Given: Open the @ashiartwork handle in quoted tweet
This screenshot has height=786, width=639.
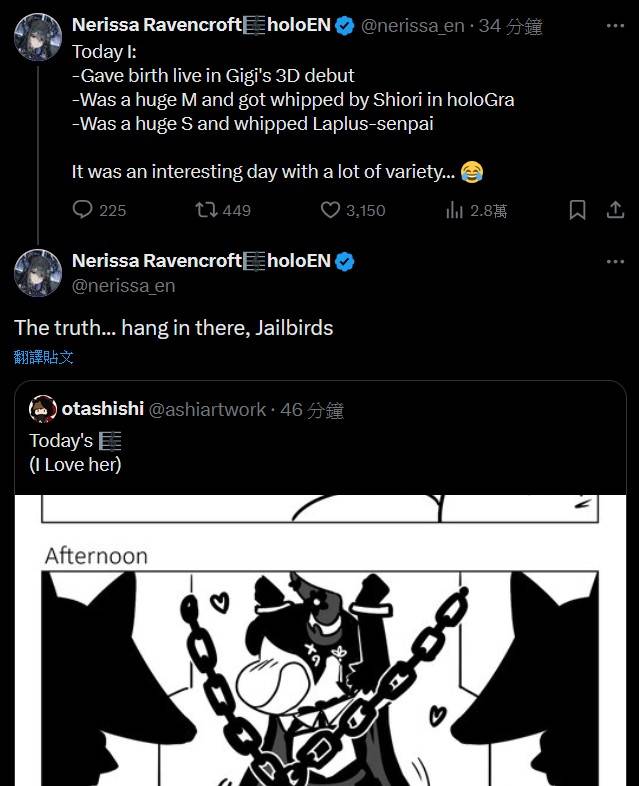Looking at the screenshot, I should pos(207,410).
